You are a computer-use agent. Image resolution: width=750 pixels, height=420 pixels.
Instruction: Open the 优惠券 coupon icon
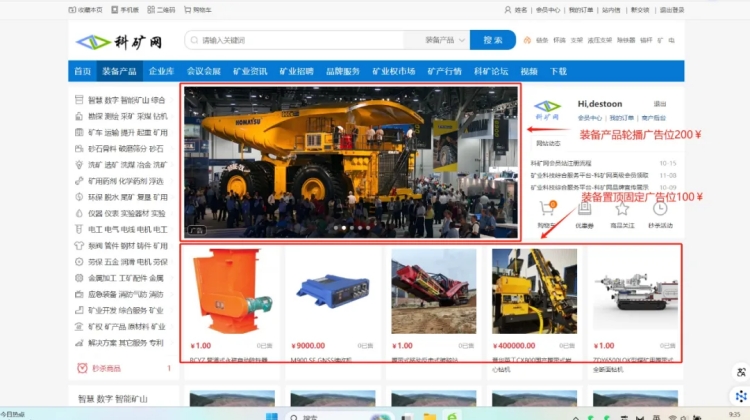pos(583,209)
